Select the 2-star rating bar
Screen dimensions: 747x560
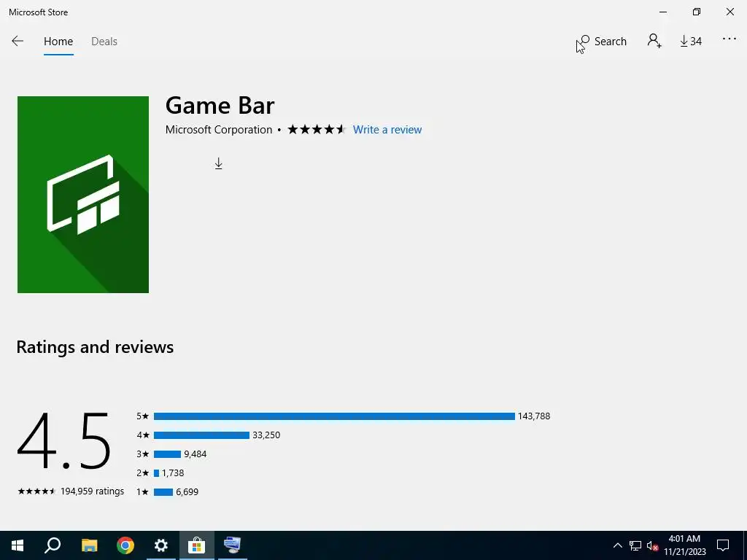tap(156, 473)
